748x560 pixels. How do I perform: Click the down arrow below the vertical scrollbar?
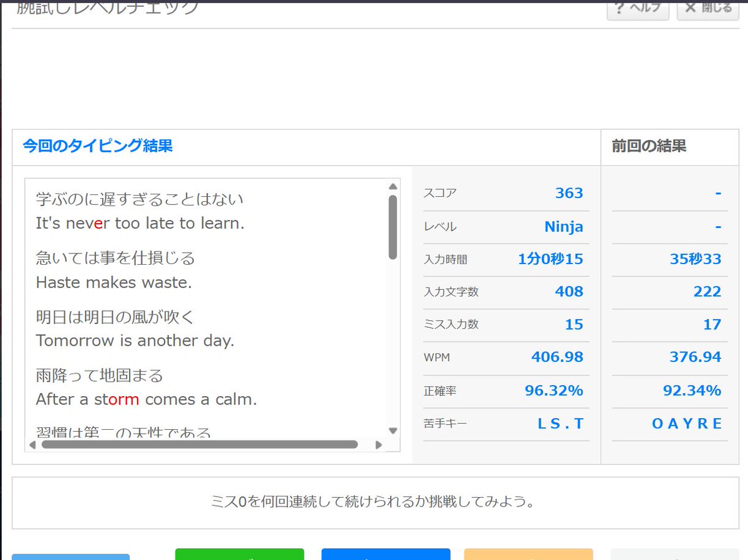(x=393, y=430)
